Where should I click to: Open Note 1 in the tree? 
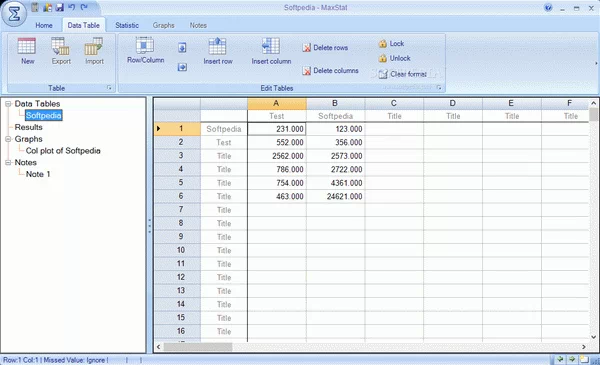(38, 174)
